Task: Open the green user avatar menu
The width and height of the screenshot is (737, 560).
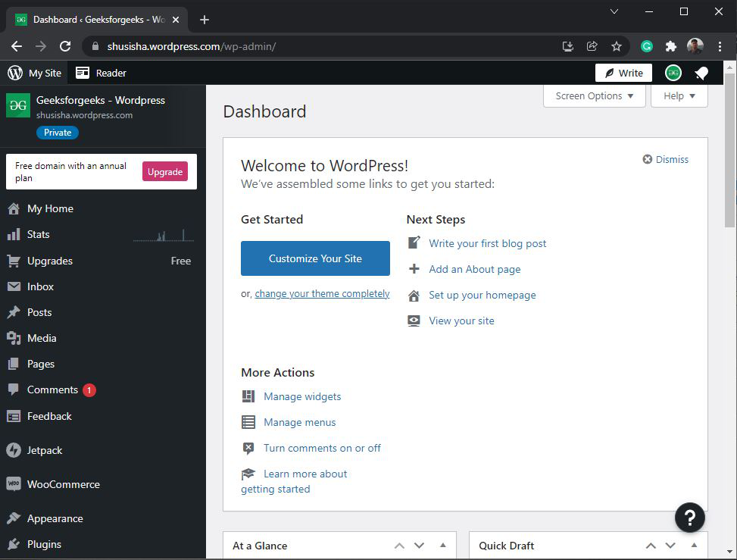Action: pos(673,73)
